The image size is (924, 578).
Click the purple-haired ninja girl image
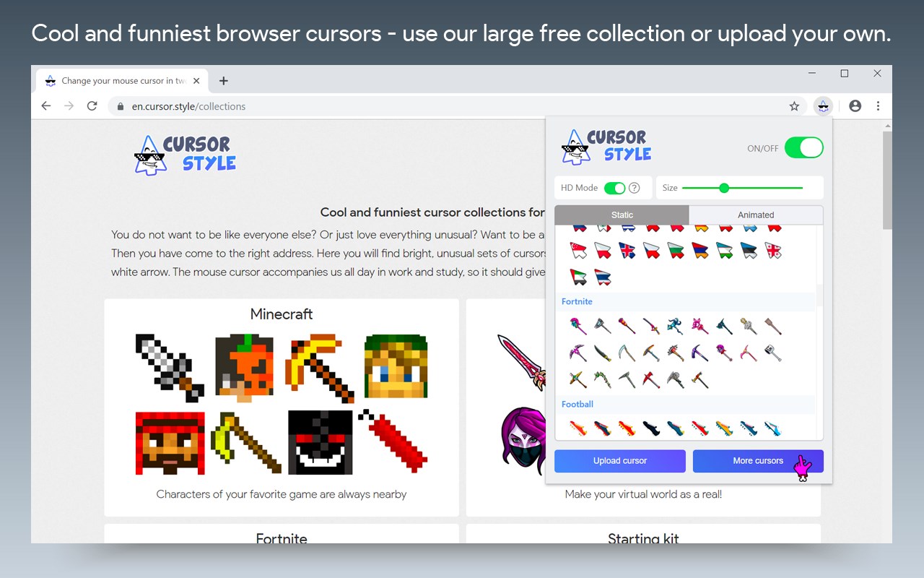[x=525, y=441]
